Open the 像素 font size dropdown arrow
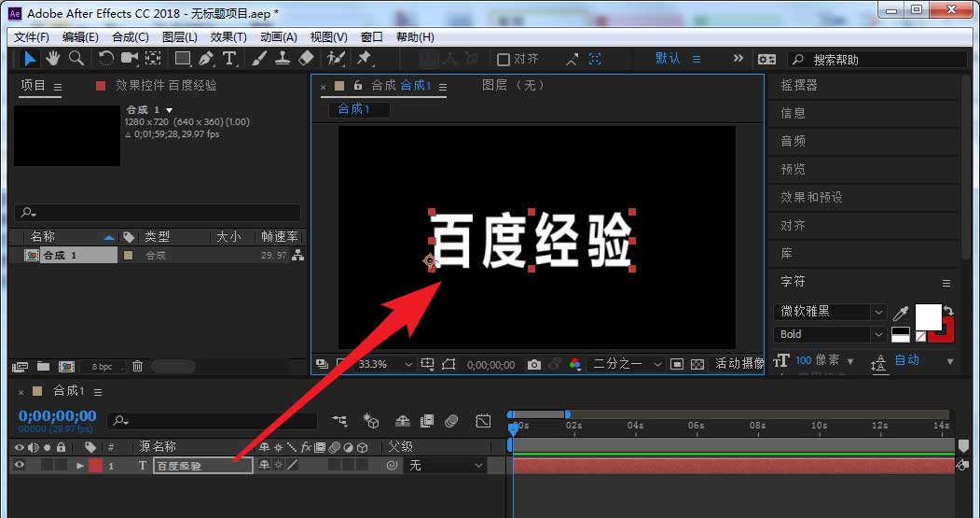Screen dimensions: 980x518 point(850,361)
